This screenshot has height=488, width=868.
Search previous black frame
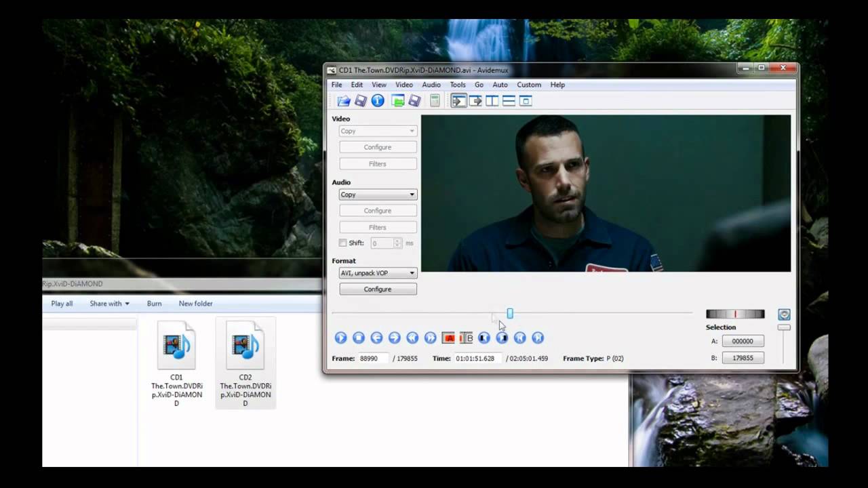[x=484, y=338]
